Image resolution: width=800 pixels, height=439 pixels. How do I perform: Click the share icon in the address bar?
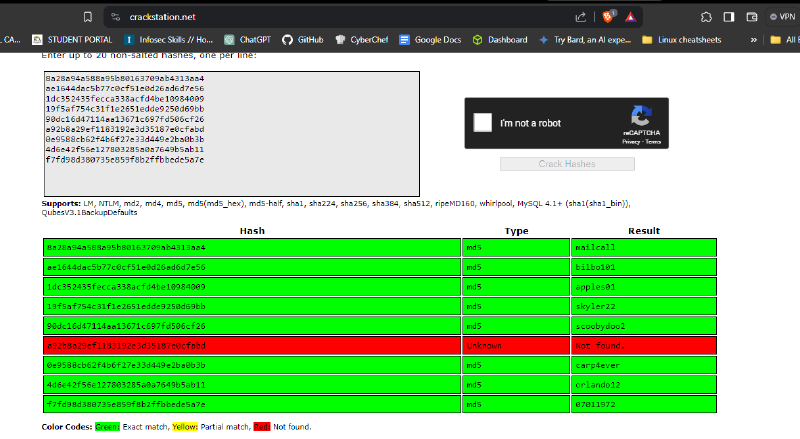click(x=581, y=17)
